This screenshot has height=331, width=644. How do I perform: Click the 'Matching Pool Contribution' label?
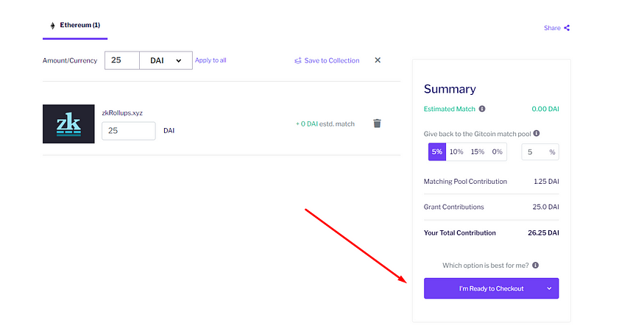click(465, 182)
